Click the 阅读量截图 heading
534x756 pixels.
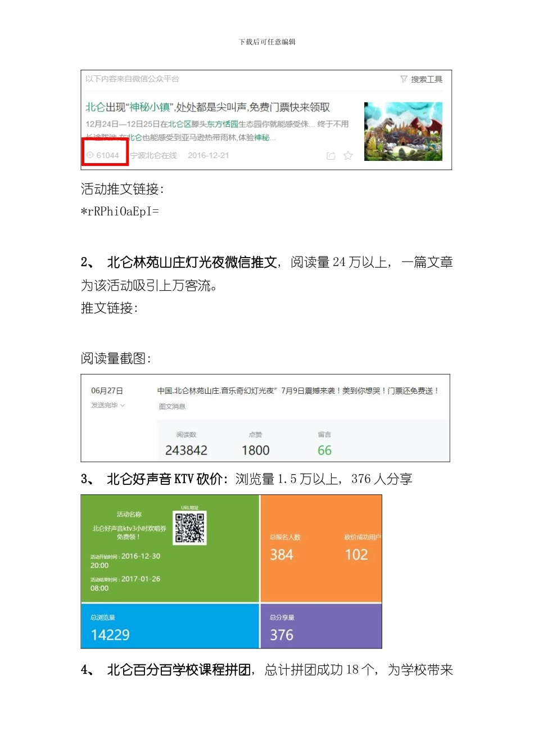click(116, 358)
